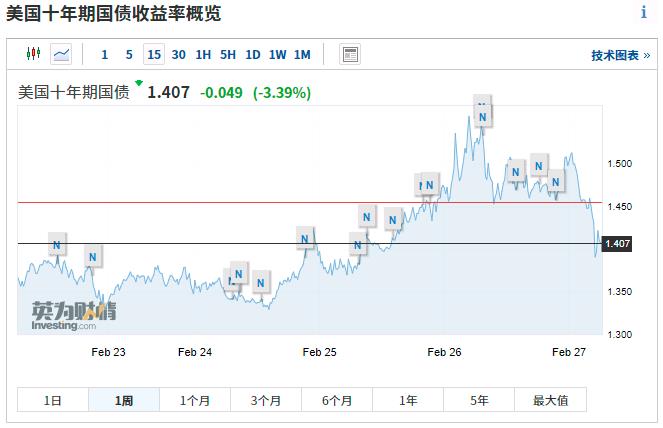Select the 1D interval

coord(253,55)
